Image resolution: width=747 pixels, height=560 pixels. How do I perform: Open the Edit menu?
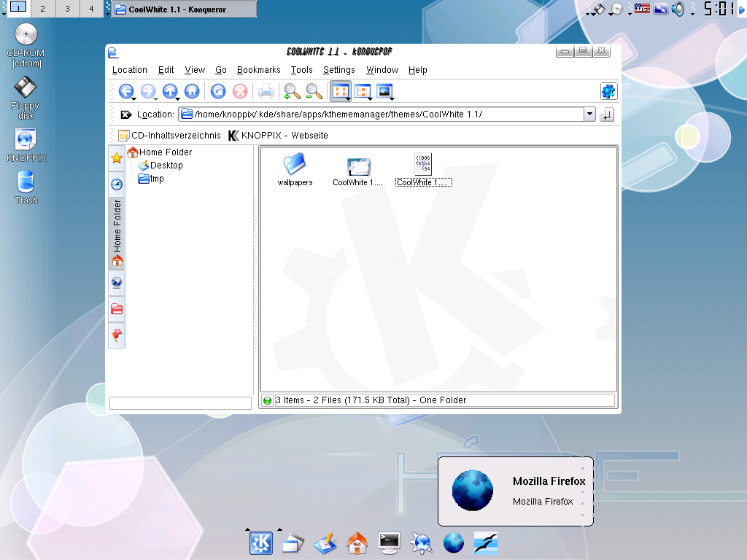click(x=166, y=70)
